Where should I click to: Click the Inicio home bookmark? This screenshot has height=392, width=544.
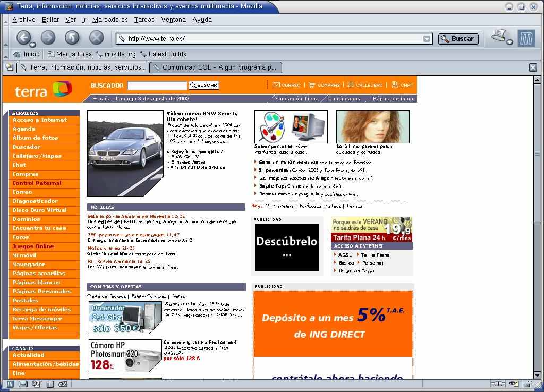click(27, 54)
